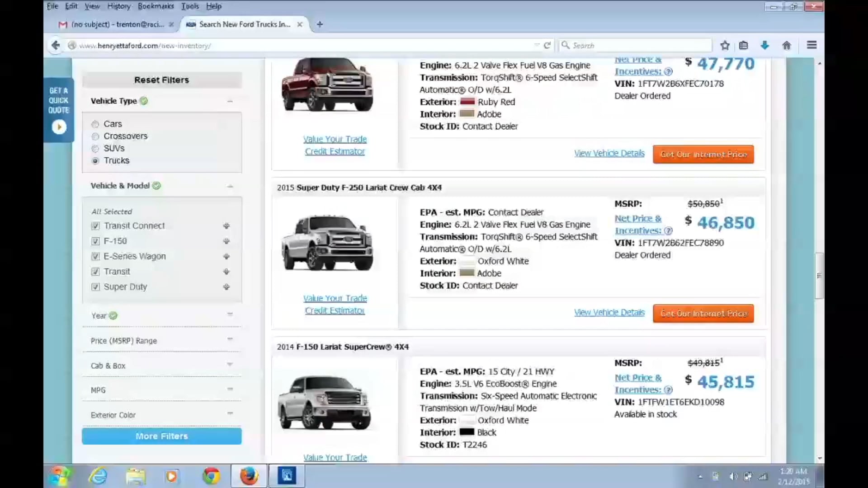Screen dimensions: 868x488
Task: Select the SUVs radio option
Action: [95, 149]
